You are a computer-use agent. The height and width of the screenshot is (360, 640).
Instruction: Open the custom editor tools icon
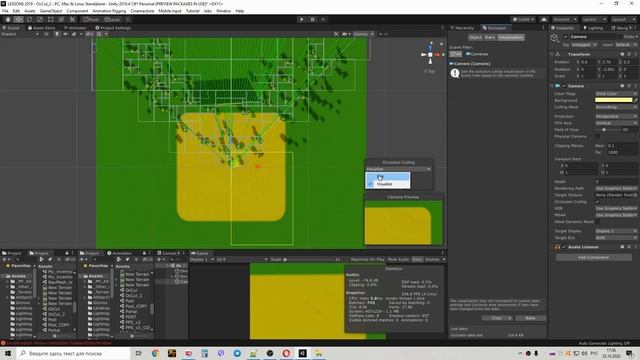click(72, 19)
